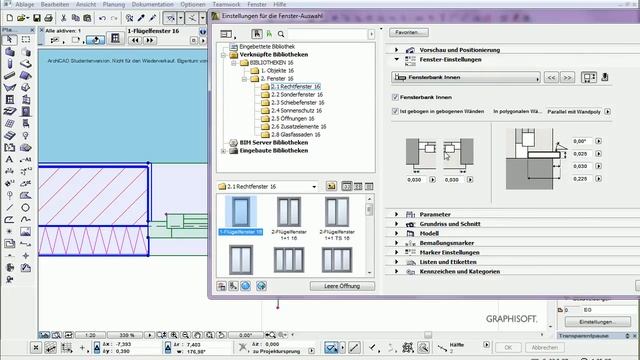640x360 pixels.
Task: Click previous element arrow in info box
Action: coord(135,40)
